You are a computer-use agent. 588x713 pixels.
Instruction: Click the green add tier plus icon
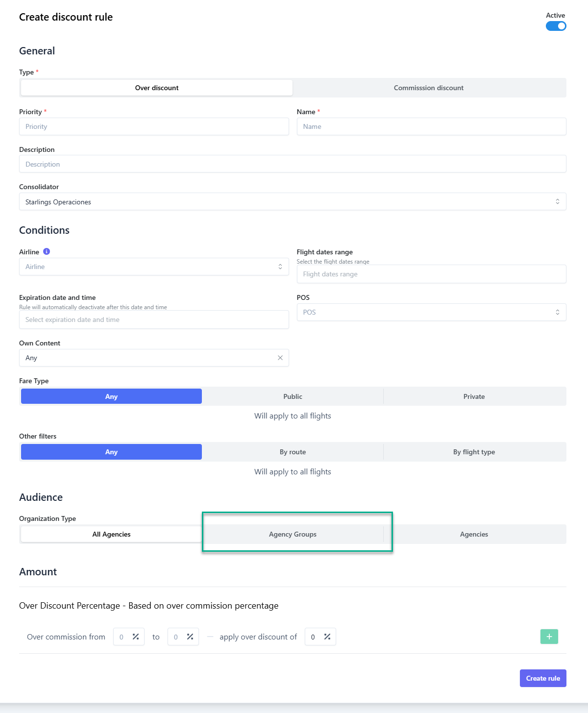(x=549, y=637)
